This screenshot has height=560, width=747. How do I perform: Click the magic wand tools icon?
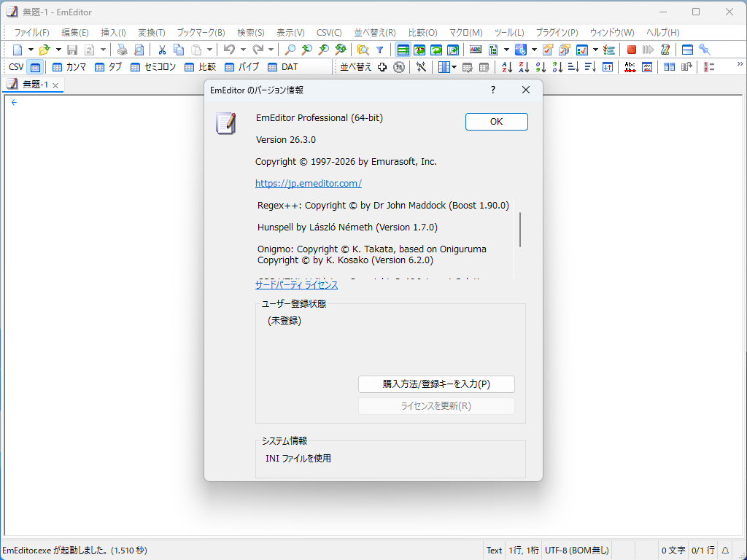pos(421,67)
